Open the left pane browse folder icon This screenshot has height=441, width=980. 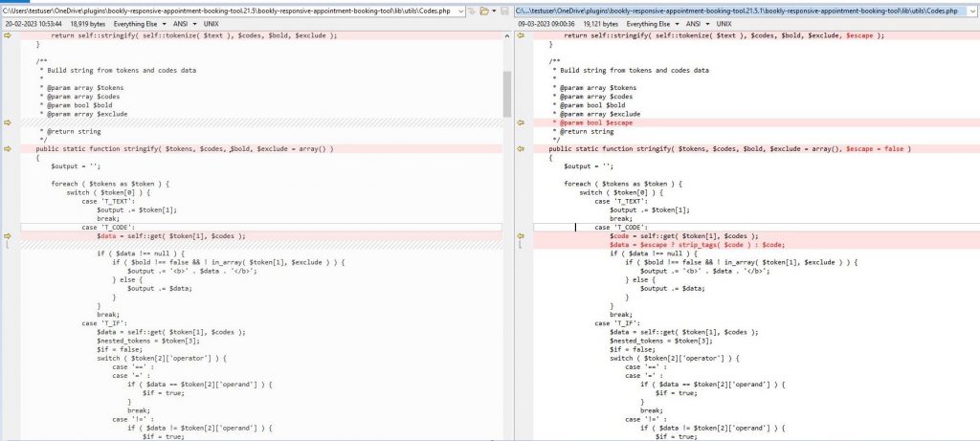point(485,10)
